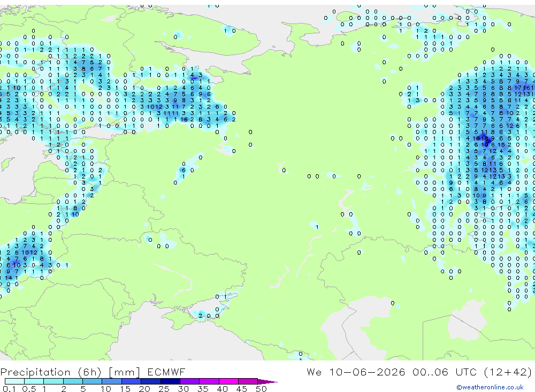Click the 35–40 mm violet legend segment
The width and height of the screenshot is (535, 392).
209,381
